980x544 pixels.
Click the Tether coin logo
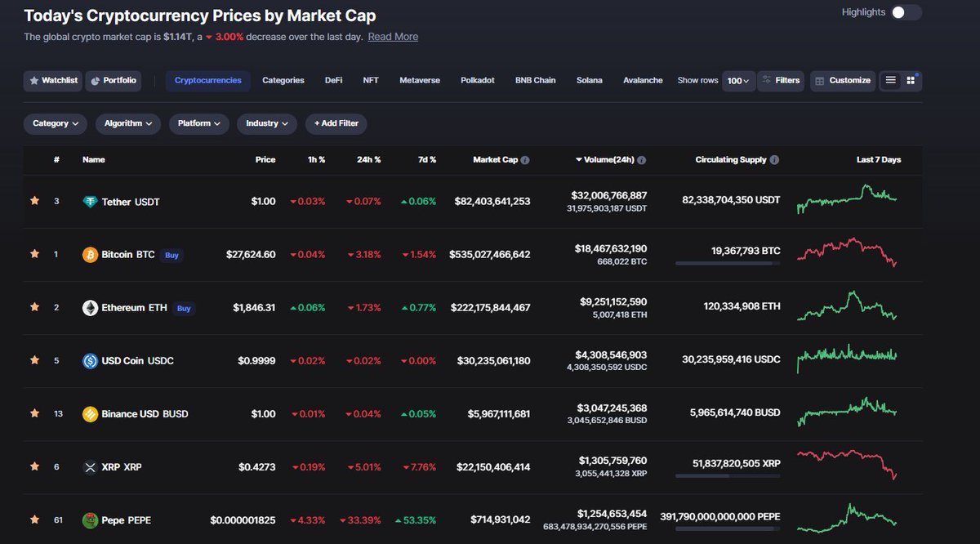pyautogui.click(x=91, y=201)
